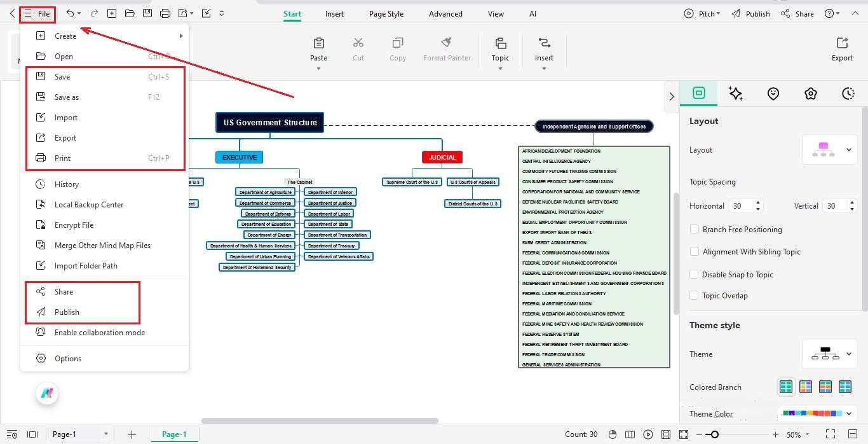Click the new document icon in quick toolbar

[112, 13]
